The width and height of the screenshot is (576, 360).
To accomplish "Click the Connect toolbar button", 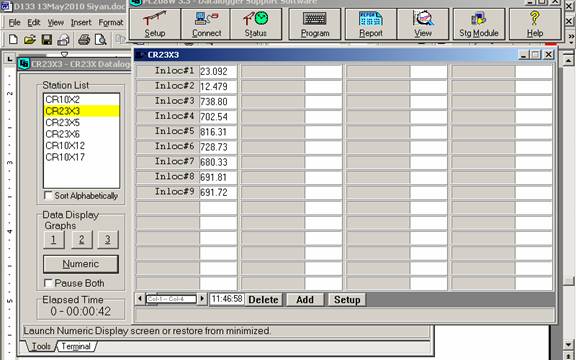I will pos(206,24).
